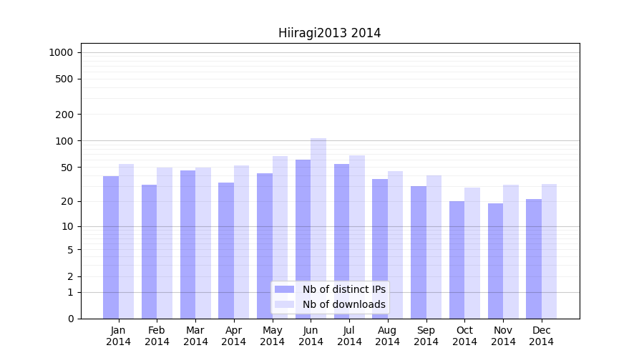Select the 'Nb of distinct IPs' legend label
Viewport: 644px width, 358px height.
coord(343,289)
